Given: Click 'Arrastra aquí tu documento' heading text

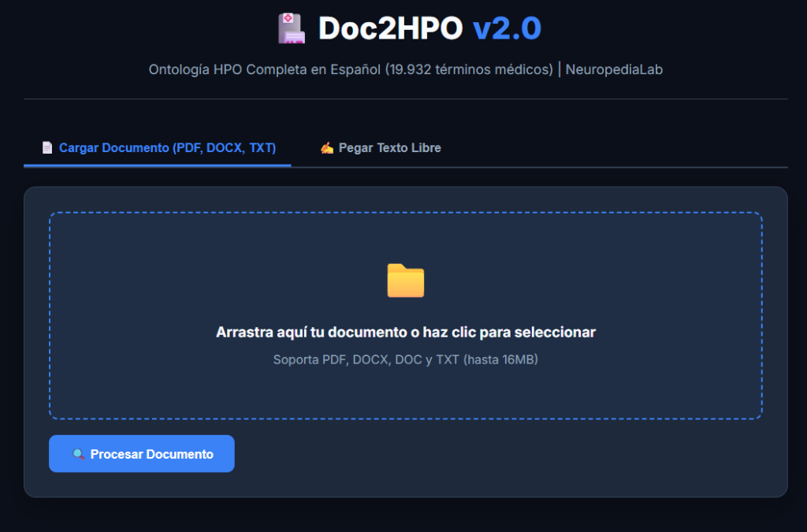Looking at the screenshot, I should (x=406, y=333).
